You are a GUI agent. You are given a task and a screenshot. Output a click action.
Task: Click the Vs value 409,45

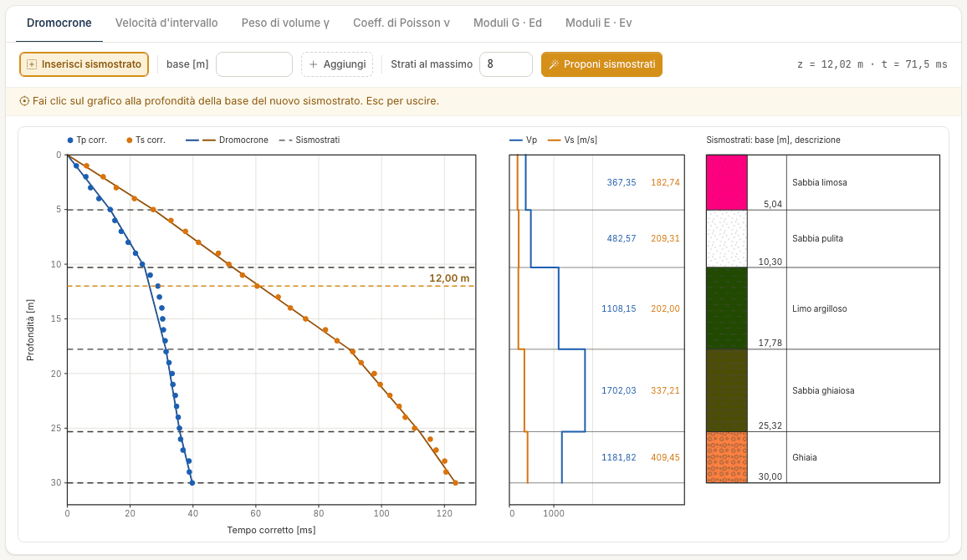tap(665, 457)
